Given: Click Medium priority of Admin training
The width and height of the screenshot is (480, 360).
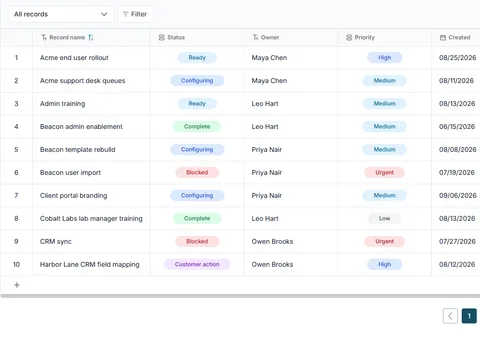Looking at the screenshot, I should (384, 104).
